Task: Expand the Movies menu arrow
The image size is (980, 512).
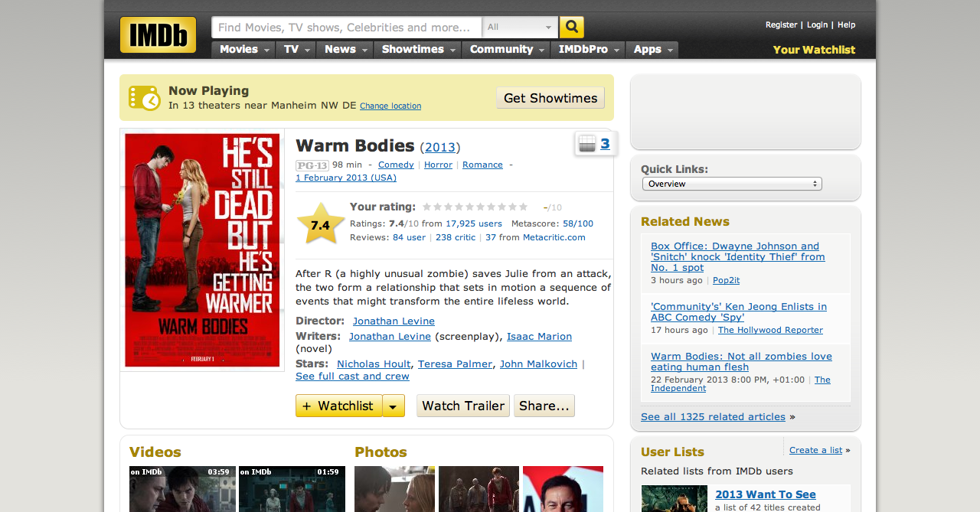Action: coord(267,50)
